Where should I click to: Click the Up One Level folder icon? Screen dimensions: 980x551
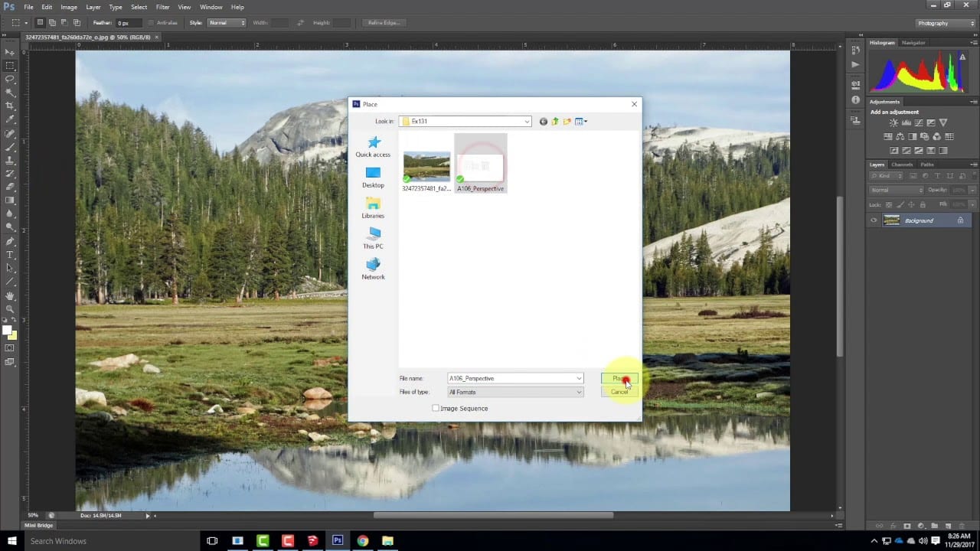pos(555,122)
